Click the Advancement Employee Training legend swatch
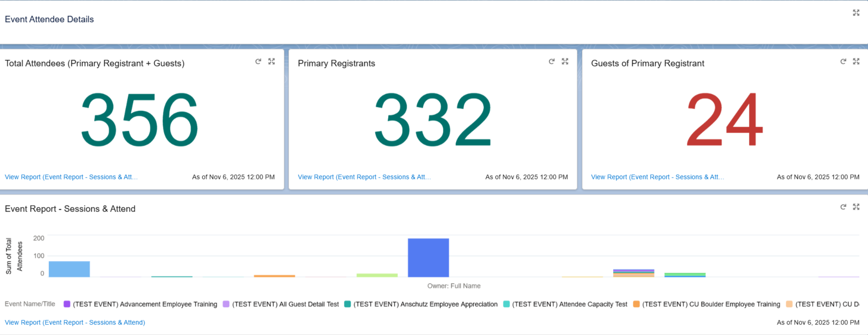Viewport: 868px width, 335px height. [67, 304]
